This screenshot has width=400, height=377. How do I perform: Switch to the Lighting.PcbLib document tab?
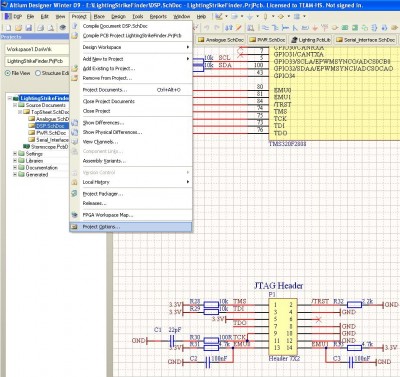310,40
